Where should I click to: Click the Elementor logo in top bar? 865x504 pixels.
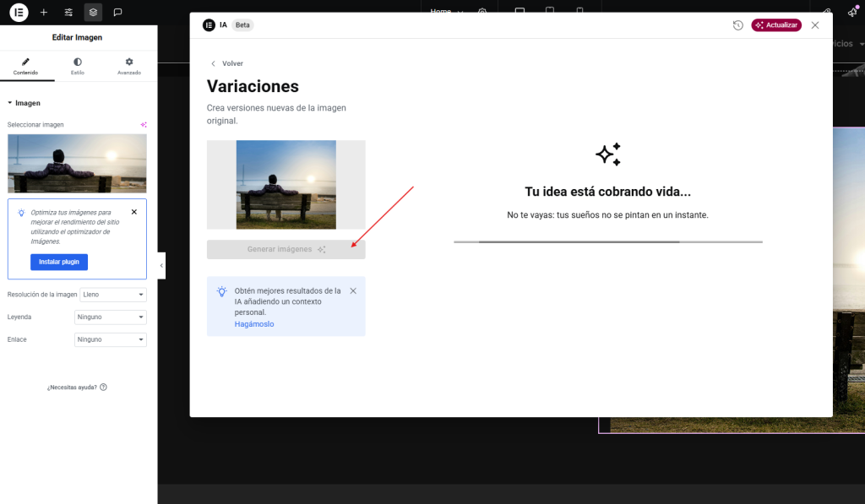[19, 13]
